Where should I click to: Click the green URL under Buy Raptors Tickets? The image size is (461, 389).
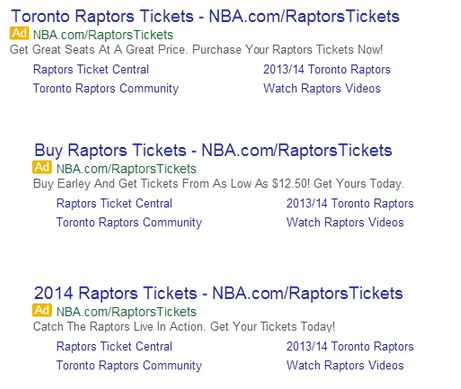coord(126,169)
